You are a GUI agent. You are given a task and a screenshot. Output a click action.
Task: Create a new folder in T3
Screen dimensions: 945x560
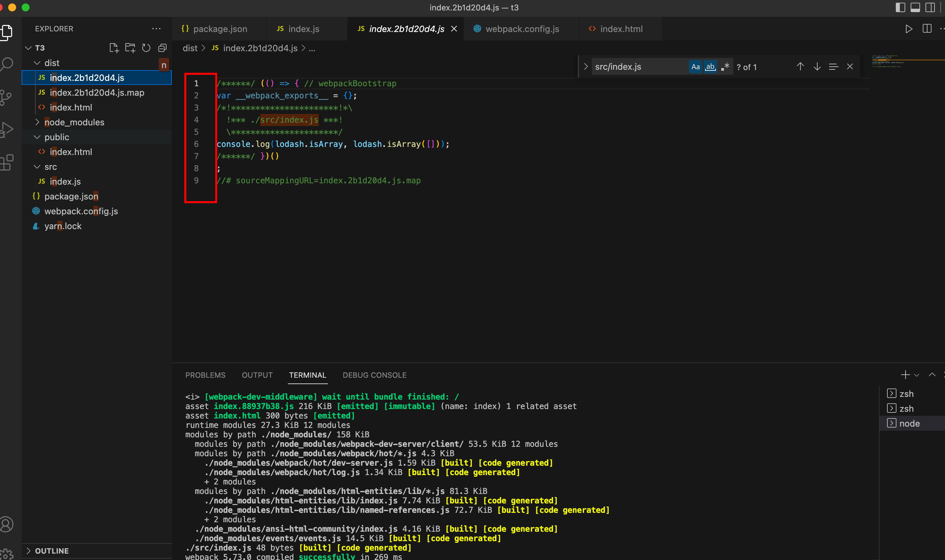point(130,48)
